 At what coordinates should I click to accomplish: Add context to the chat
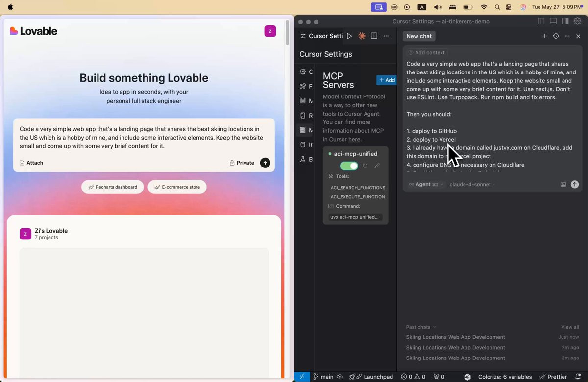pyautogui.click(x=426, y=52)
